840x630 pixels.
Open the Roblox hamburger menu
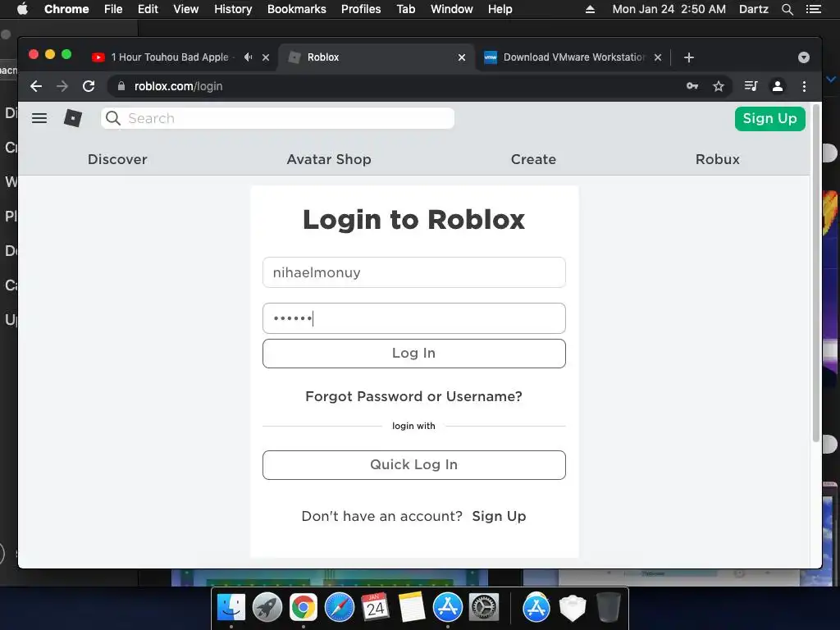(x=39, y=118)
